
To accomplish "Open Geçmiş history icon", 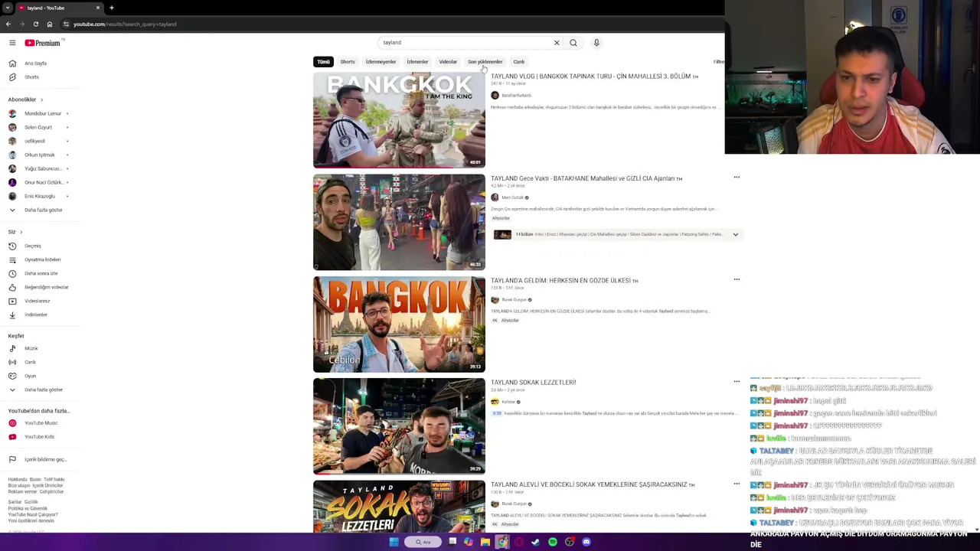I will (12, 246).
